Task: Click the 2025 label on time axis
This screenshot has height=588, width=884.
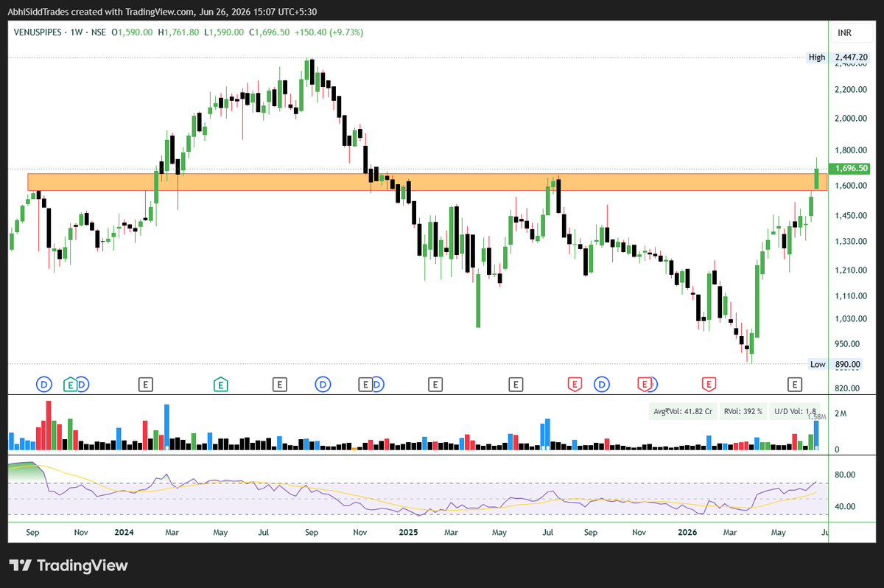Action: 407,532
